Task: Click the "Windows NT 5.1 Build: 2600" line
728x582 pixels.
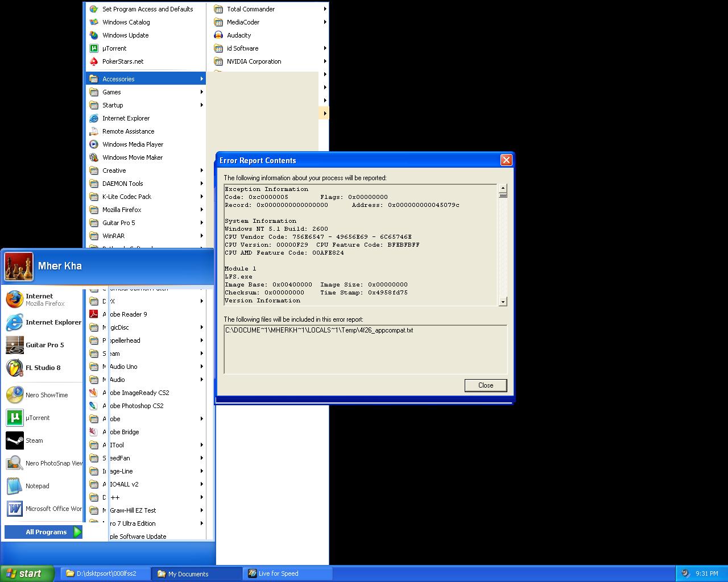Action: coord(276,229)
